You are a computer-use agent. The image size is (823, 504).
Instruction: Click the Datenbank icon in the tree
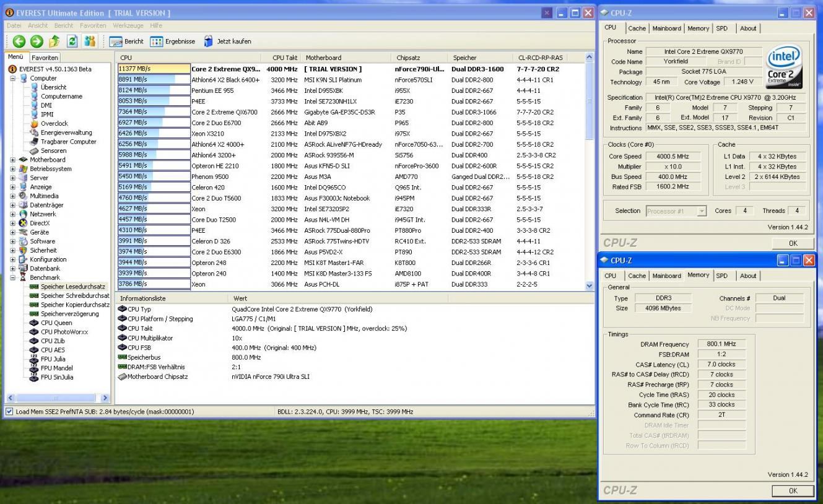24,269
